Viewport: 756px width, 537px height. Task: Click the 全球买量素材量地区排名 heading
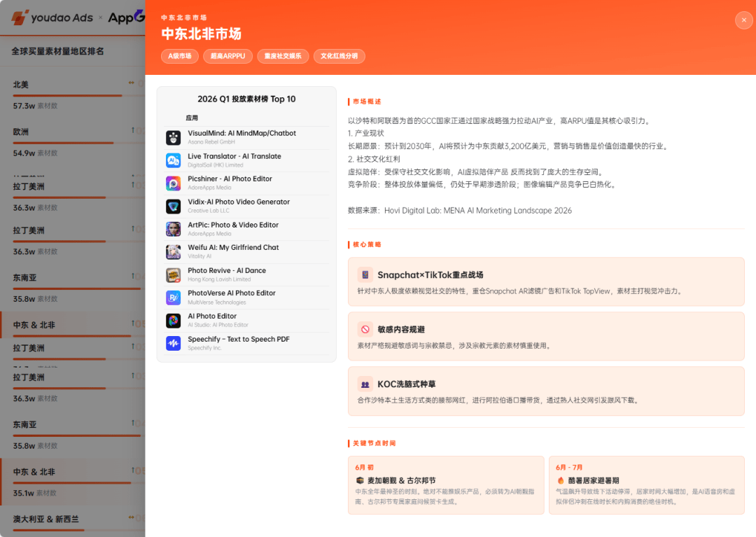(x=58, y=51)
